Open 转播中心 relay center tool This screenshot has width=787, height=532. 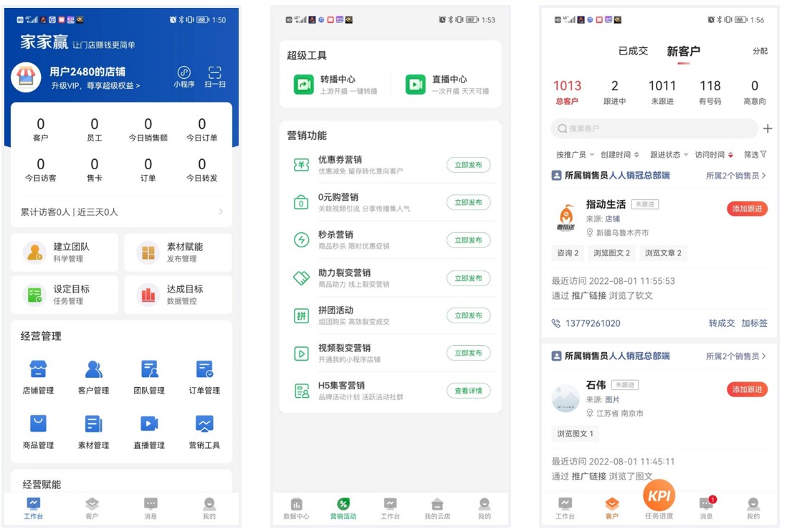pyautogui.click(x=335, y=85)
